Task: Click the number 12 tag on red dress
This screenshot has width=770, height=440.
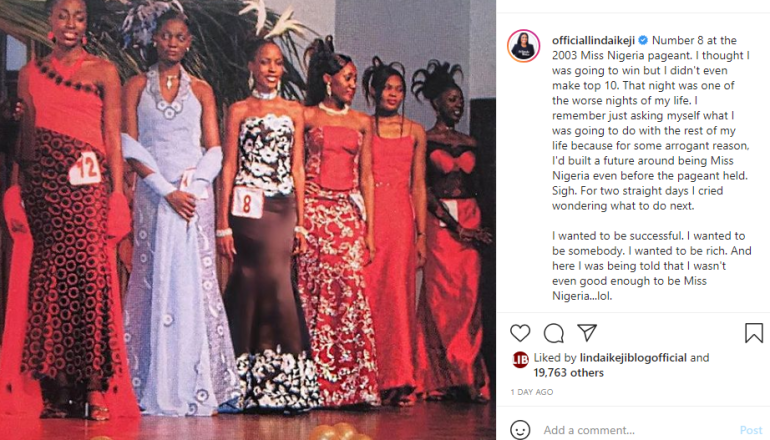Action: coord(84,168)
